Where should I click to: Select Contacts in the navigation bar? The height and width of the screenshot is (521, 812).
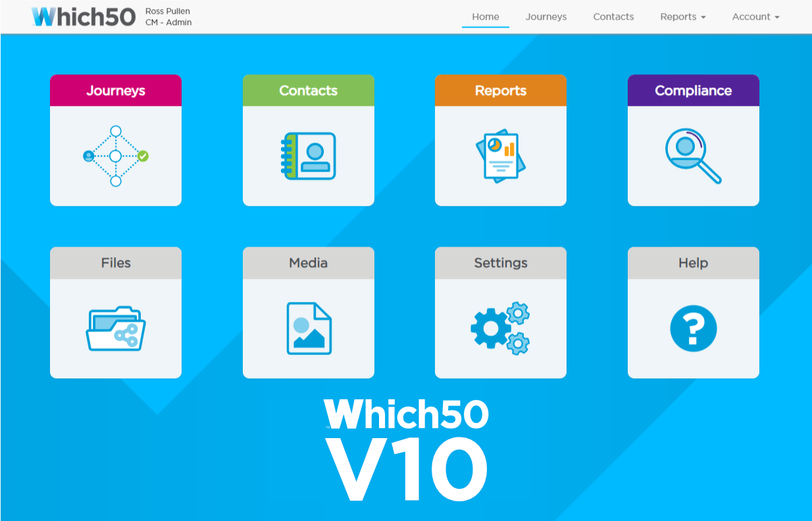click(613, 17)
